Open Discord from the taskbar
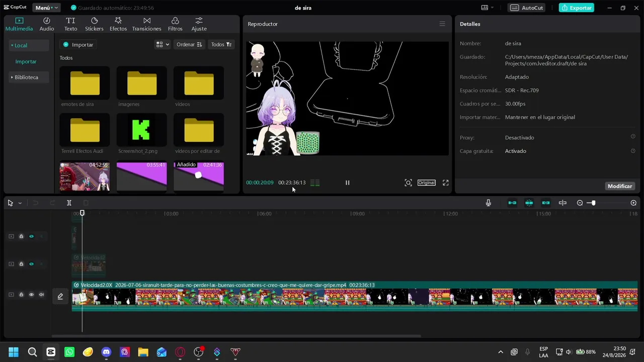This screenshot has height=362, width=644. click(106, 352)
